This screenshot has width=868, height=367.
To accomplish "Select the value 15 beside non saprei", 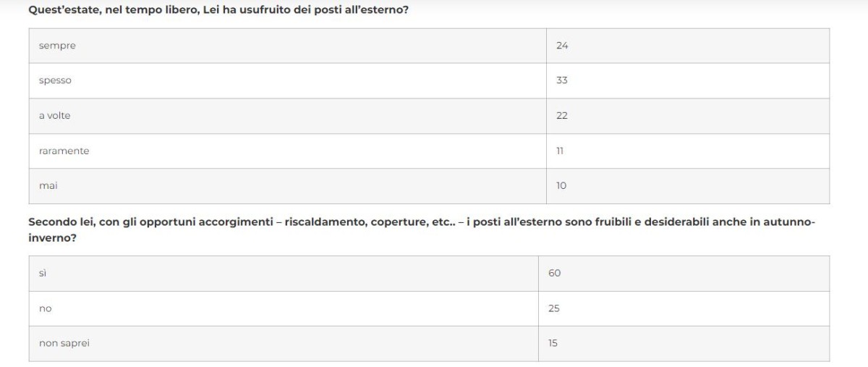I will [553, 343].
